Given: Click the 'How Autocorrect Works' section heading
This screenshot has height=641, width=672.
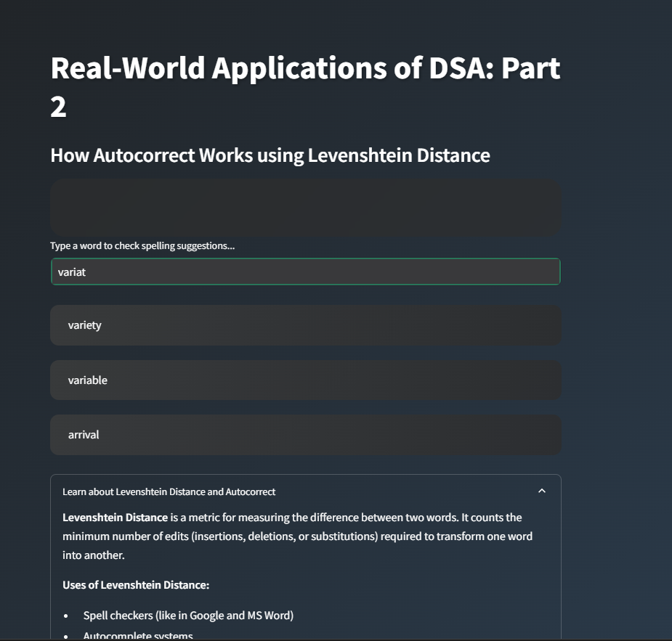Looking at the screenshot, I should click(270, 155).
